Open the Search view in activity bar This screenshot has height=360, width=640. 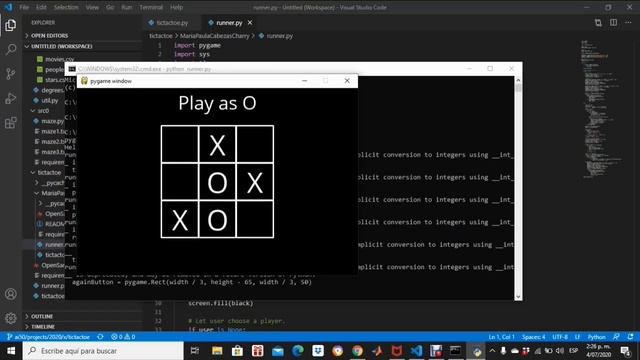(11, 49)
